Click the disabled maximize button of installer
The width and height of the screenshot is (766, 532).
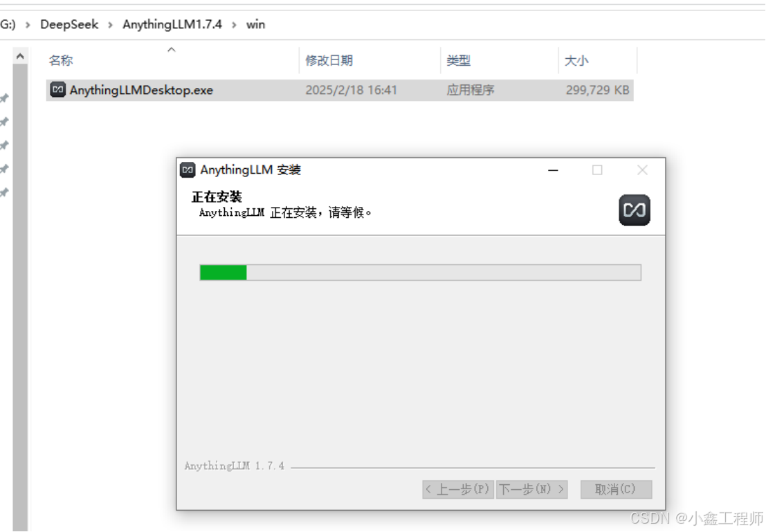597,170
